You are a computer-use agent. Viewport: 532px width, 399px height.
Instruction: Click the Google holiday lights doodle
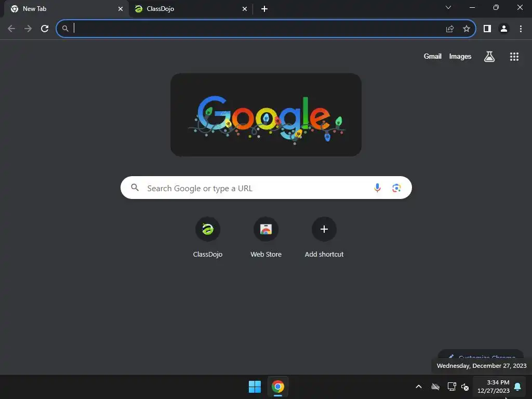point(266,115)
